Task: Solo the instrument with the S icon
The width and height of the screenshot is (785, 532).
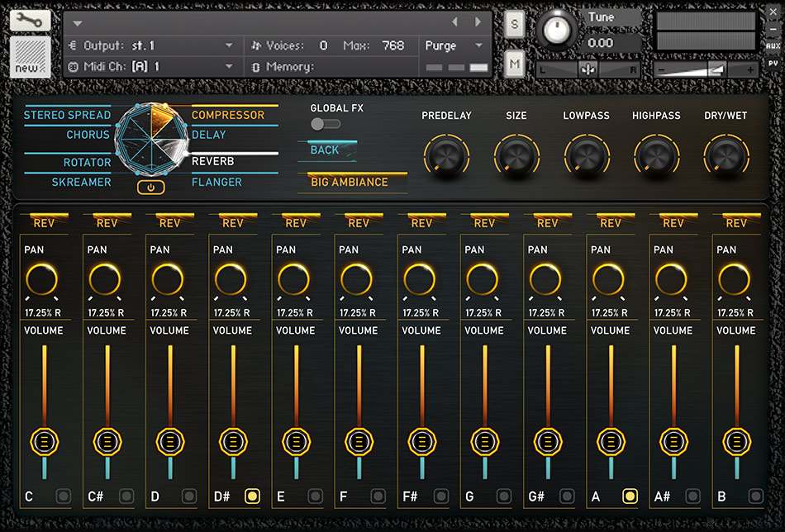Action: (x=514, y=24)
